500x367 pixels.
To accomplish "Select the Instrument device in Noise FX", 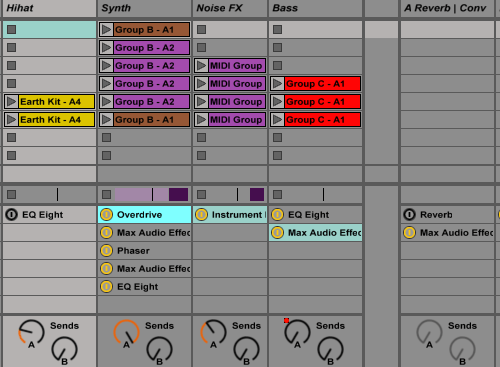I will pos(230,215).
